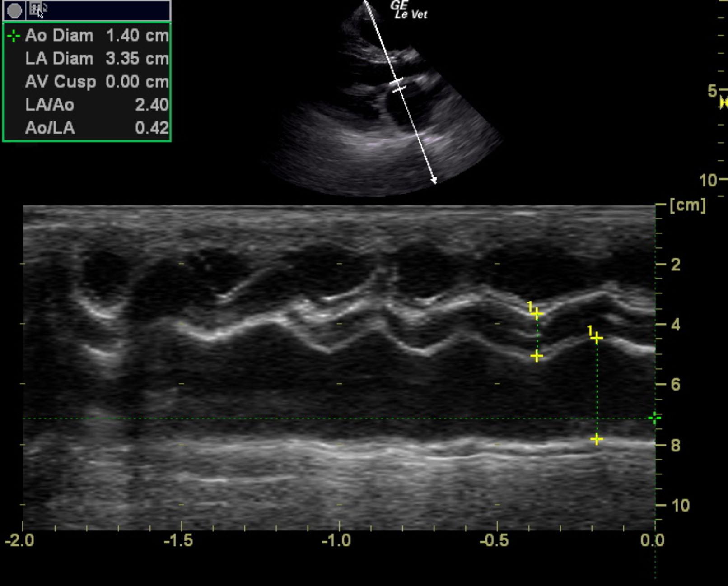The image size is (728, 586).
Task: Click the measurement worksheet grid icon
Action: (37, 9)
